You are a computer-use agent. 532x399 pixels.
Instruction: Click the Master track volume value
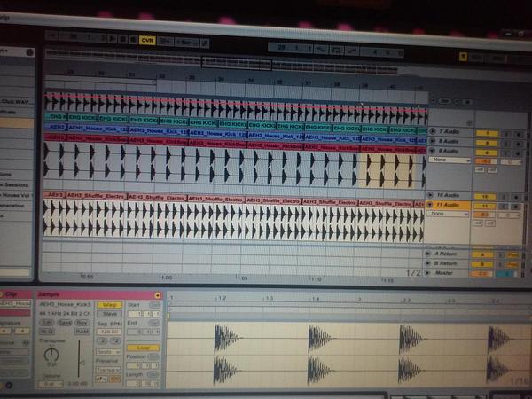tap(481, 274)
